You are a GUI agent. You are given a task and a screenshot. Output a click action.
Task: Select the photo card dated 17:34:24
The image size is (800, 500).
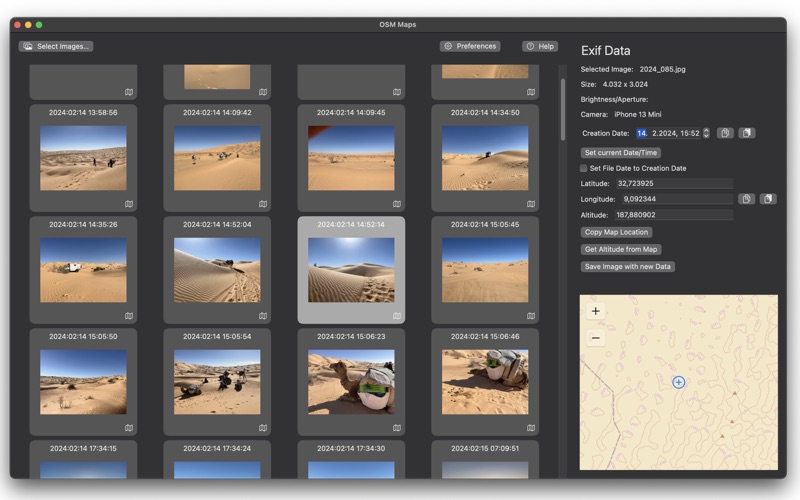tap(217, 459)
